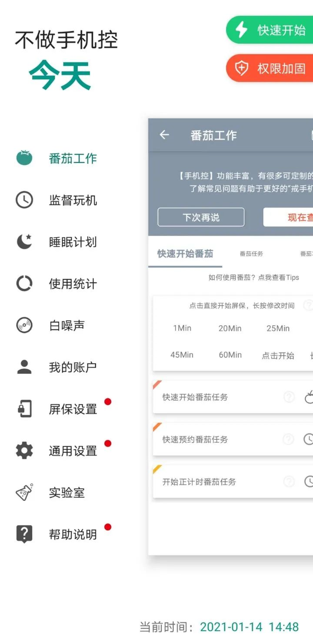The width and height of the screenshot is (313, 644).
Task: Go back with the 番茄工作 header arrow
Action: pos(164,135)
